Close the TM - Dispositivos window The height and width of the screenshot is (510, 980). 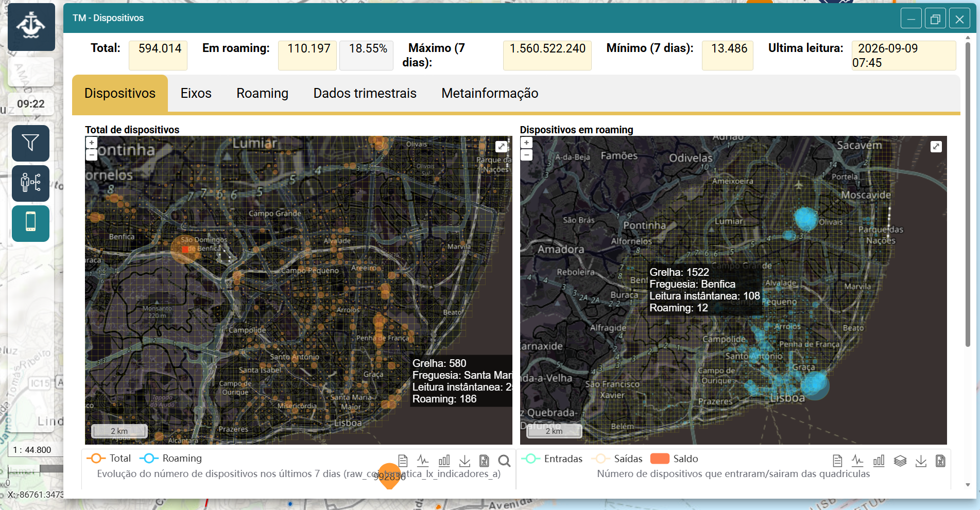[959, 19]
